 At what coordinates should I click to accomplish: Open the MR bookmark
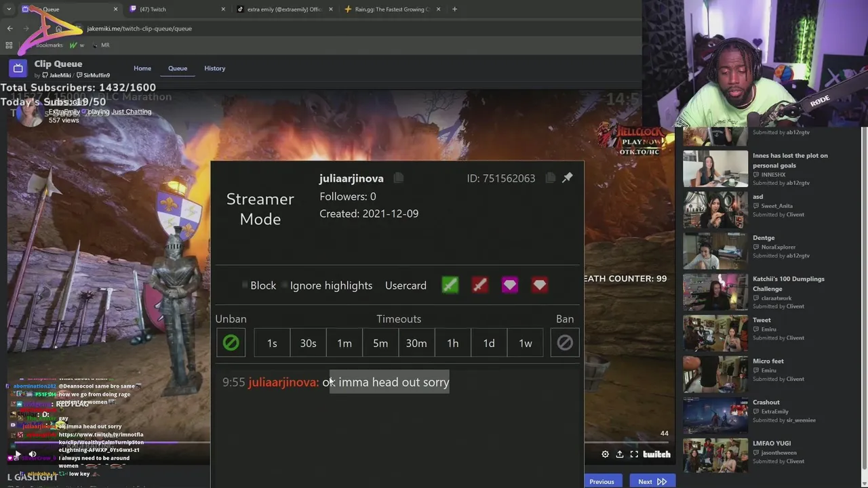click(x=100, y=45)
